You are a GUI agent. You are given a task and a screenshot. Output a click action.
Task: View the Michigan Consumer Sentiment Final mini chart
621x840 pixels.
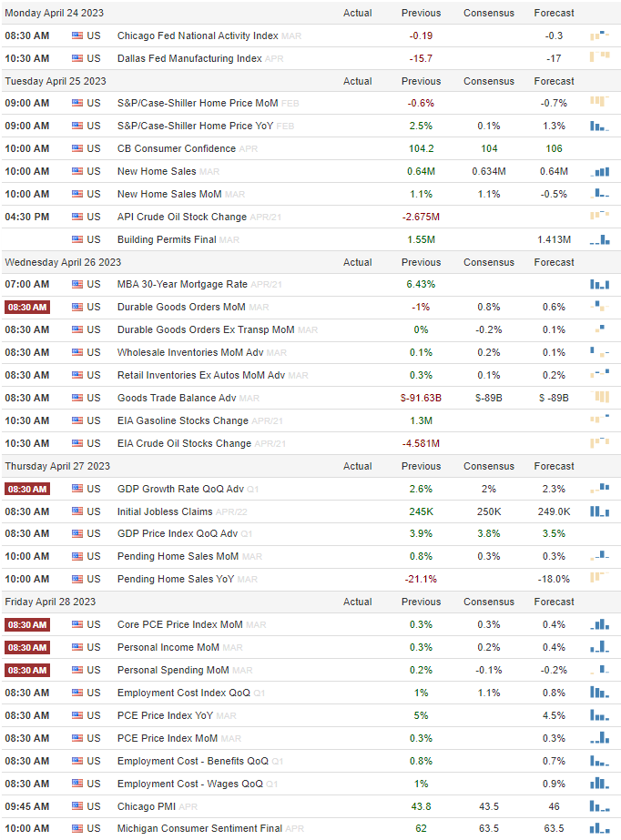point(599,828)
